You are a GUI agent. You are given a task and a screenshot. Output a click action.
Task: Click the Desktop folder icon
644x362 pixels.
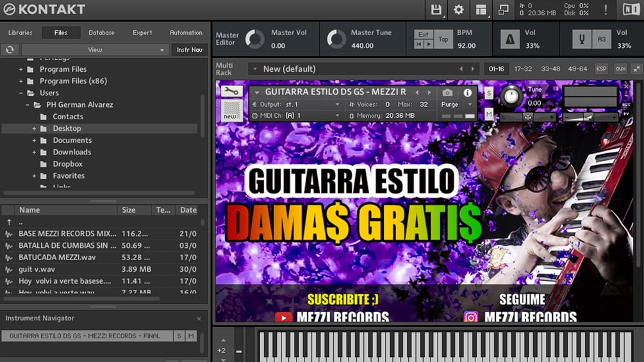43,129
